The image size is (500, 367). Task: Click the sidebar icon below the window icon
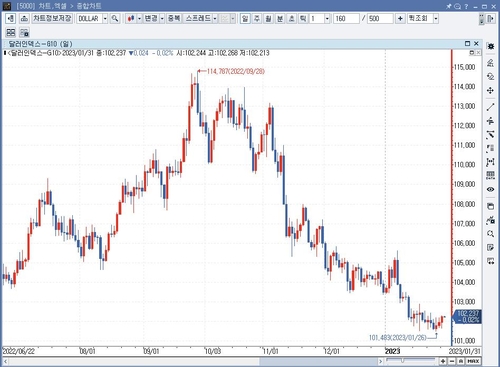490,220
